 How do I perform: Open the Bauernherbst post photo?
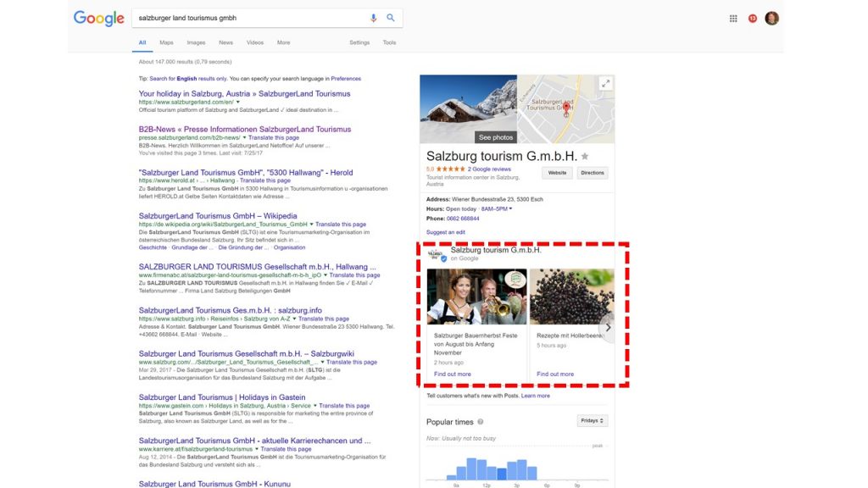476,297
